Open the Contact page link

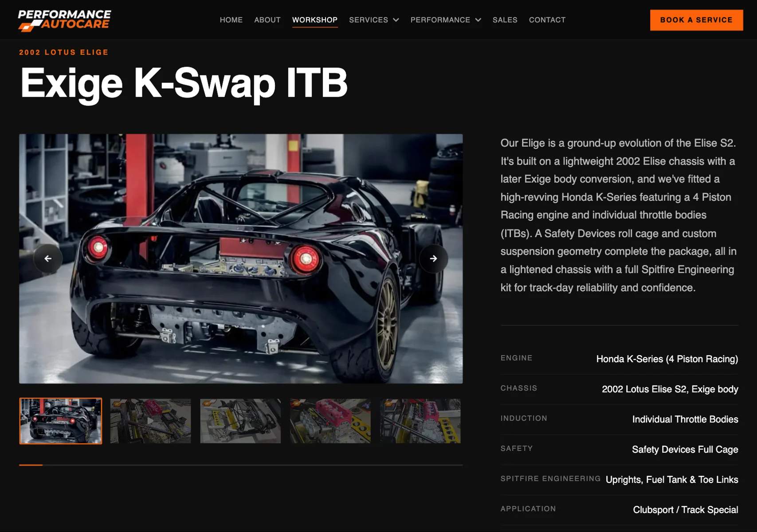(547, 20)
